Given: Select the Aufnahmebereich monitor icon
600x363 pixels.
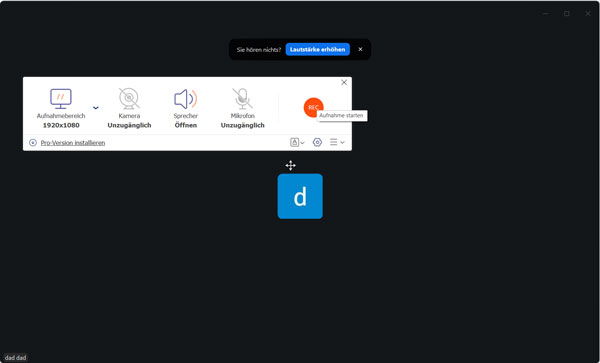Looking at the screenshot, I should point(61,99).
